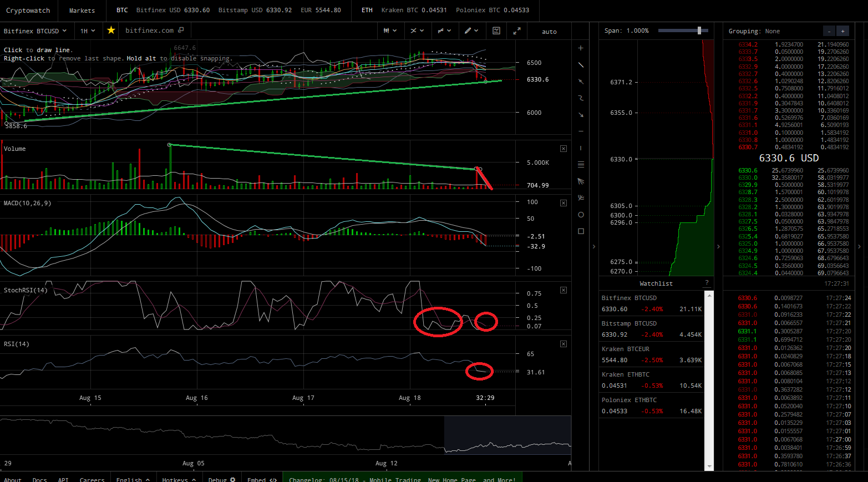This screenshot has width=868, height=482.
Task: Select the horizontal line tool
Action: tap(581, 131)
